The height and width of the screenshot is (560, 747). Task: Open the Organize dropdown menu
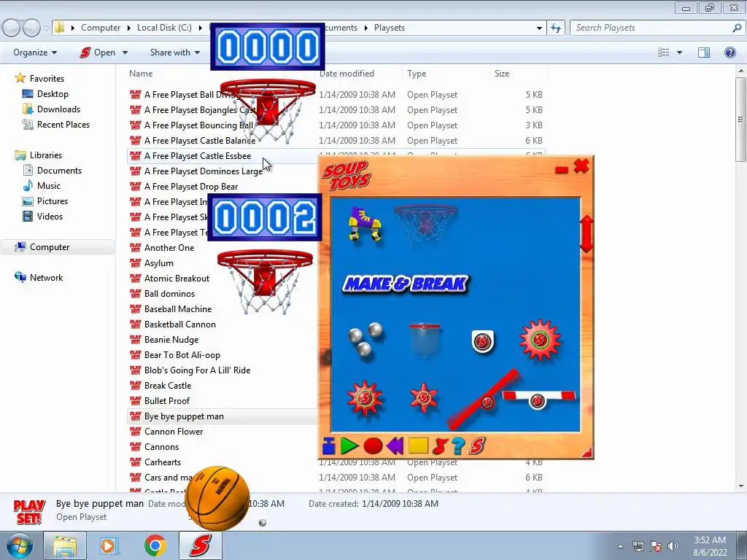coord(35,52)
